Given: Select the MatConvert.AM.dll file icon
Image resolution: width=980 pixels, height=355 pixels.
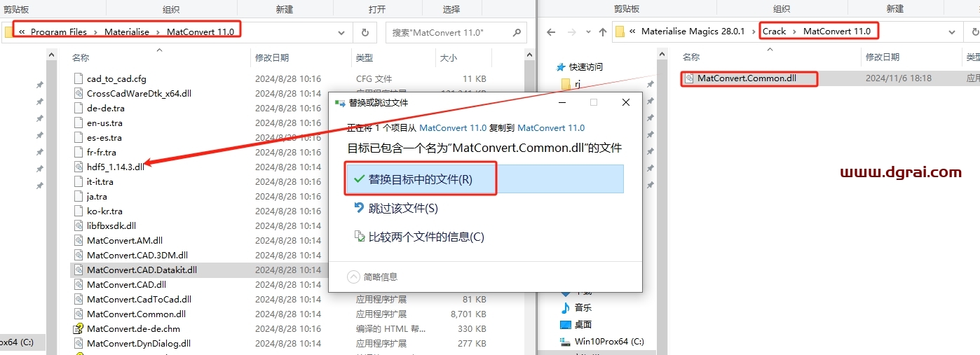Looking at the screenshot, I should 79,240.
